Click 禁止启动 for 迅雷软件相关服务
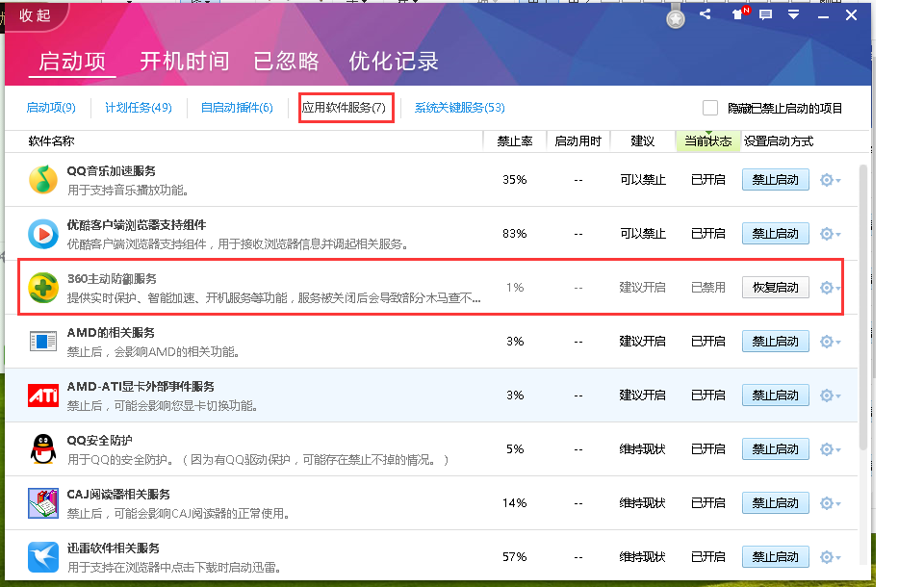Viewport: 924px width, 587px height. click(x=776, y=557)
